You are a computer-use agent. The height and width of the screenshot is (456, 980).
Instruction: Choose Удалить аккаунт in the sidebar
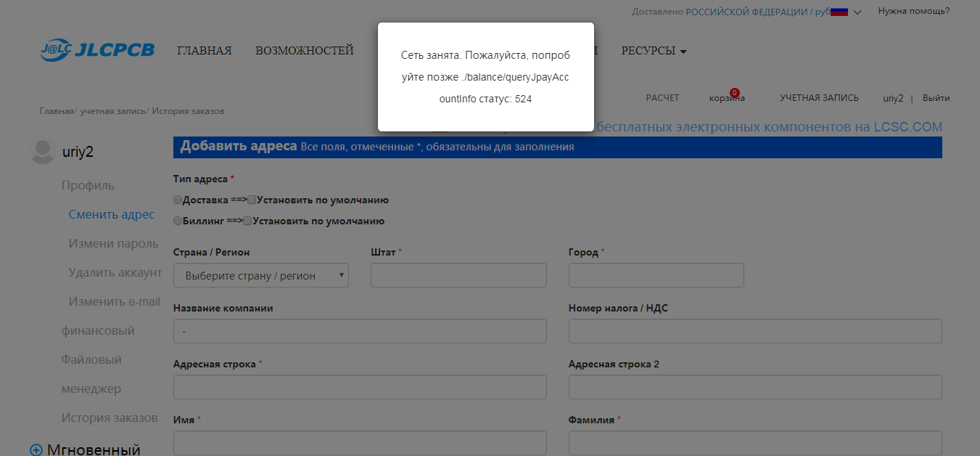coord(115,272)
